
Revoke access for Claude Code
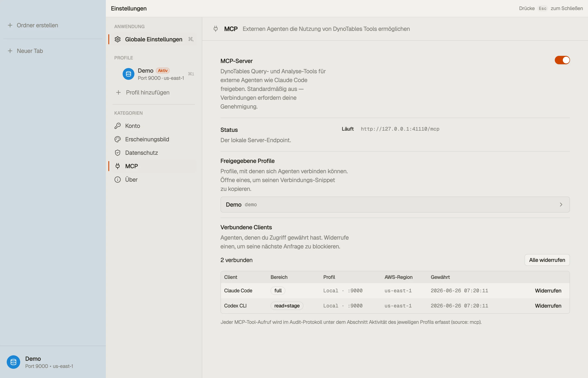[548, 291]
